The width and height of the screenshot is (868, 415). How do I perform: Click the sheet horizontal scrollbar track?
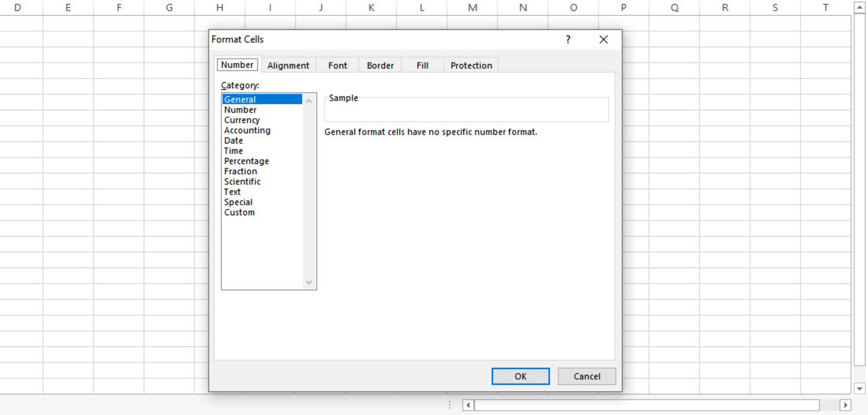coord(646,405)
